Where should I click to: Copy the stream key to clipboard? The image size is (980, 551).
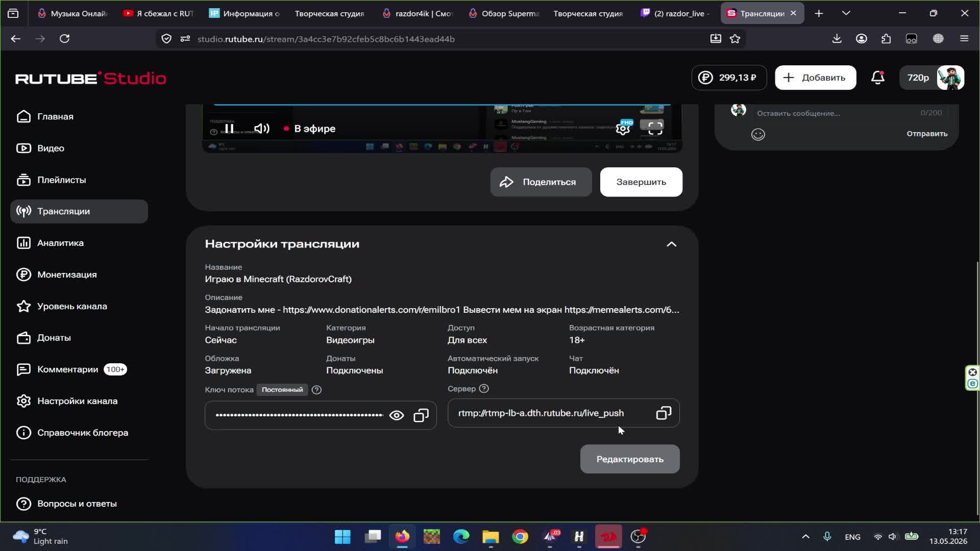[x=421, y=415]
